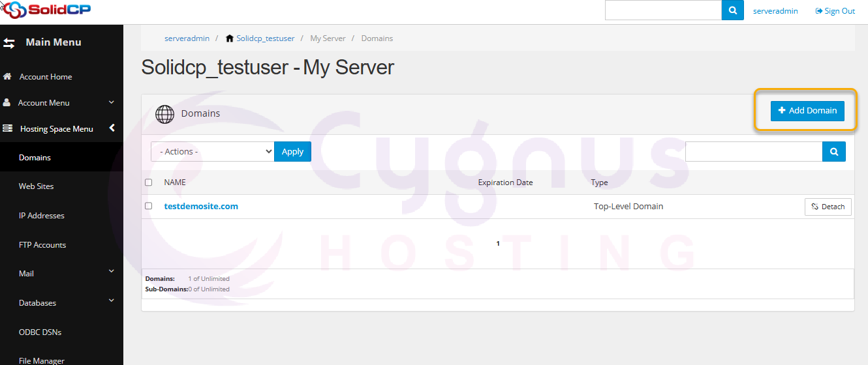868x365 pixels.
Task: Click the Domains globe icon
Action: point(164,114)
